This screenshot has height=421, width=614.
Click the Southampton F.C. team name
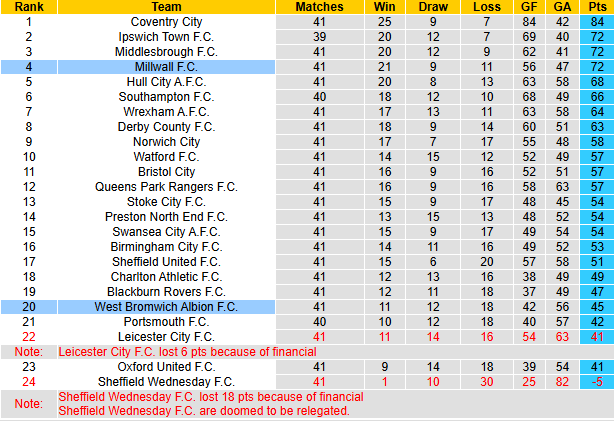pos(166,96)
